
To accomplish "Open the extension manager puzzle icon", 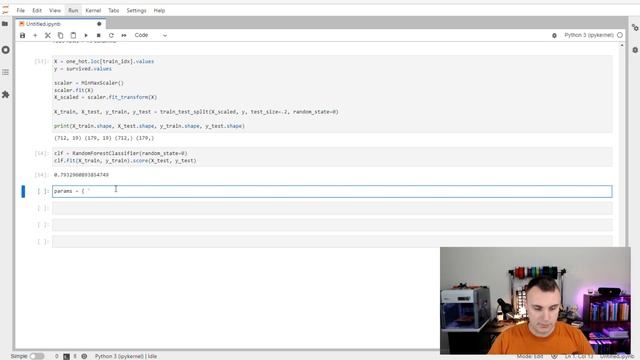I will 5,95.
